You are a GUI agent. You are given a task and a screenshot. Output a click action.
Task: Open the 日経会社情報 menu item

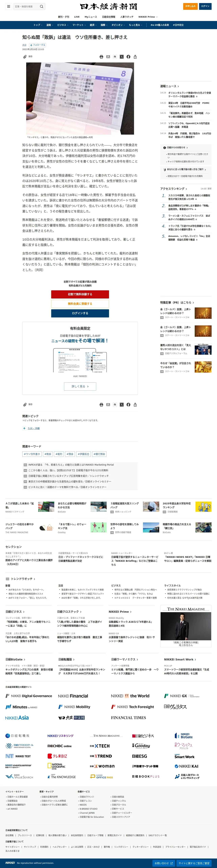click(109, 17)
